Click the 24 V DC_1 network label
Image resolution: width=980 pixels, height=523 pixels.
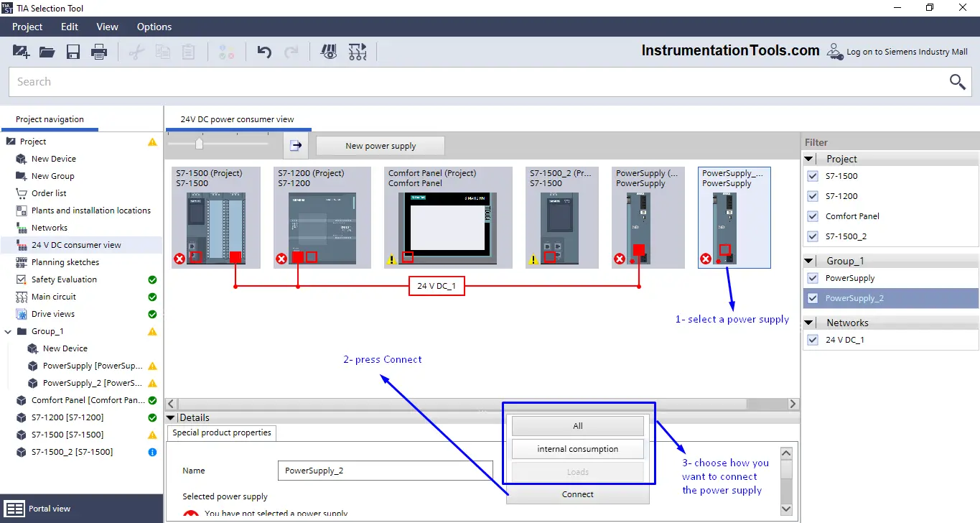(437, 286)
